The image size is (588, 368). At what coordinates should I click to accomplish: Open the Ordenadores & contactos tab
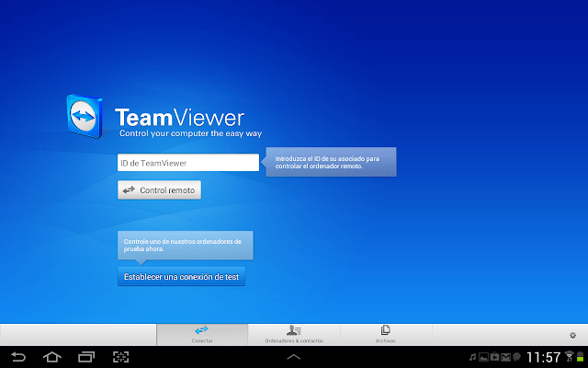(294, 334)
